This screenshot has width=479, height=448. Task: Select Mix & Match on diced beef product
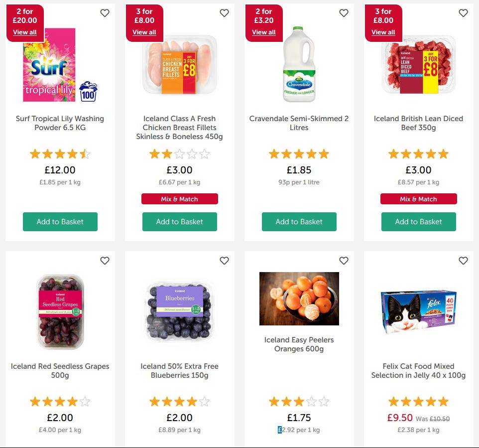tap(418, 199)
